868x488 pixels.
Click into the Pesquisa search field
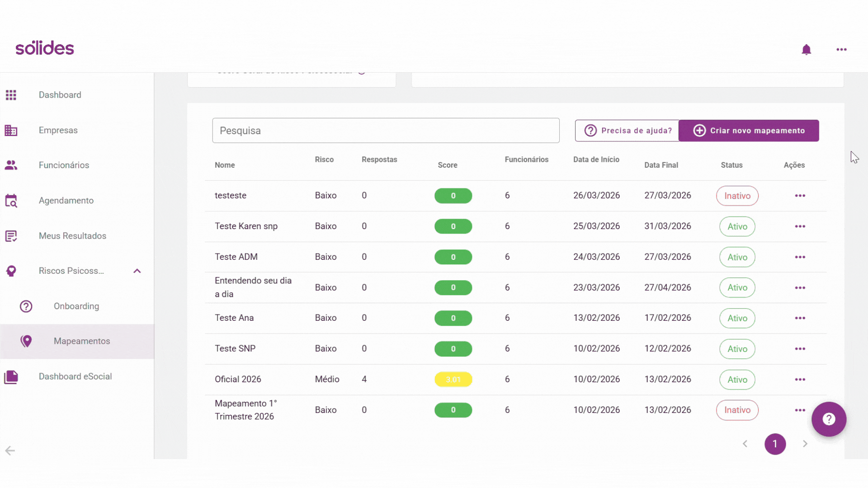pos(386,131)
